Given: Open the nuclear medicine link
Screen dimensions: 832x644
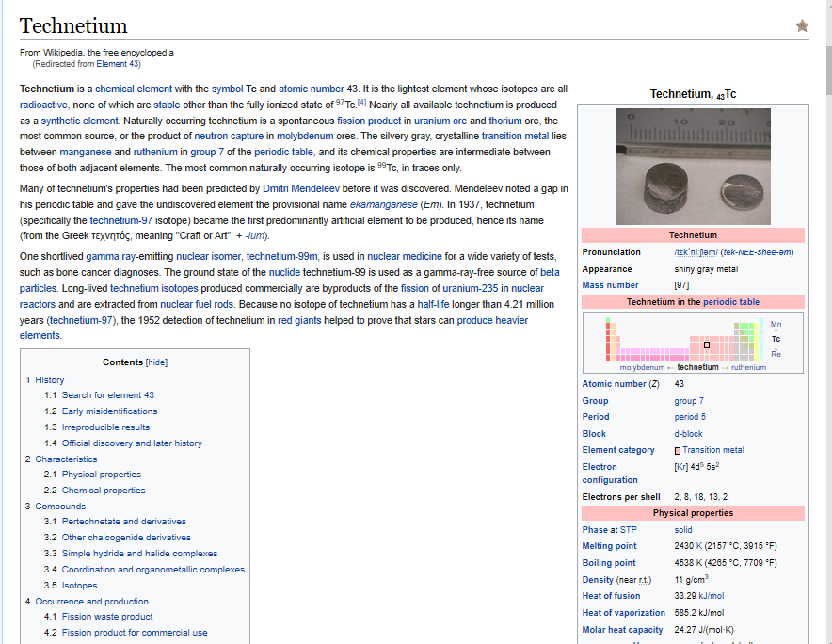Looking at the screenshot, I should click(x=405, y=256).
